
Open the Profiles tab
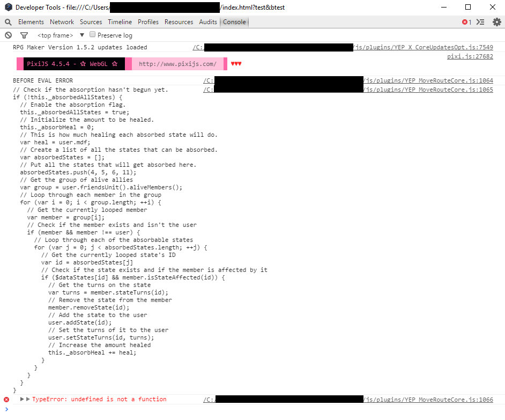148,22
